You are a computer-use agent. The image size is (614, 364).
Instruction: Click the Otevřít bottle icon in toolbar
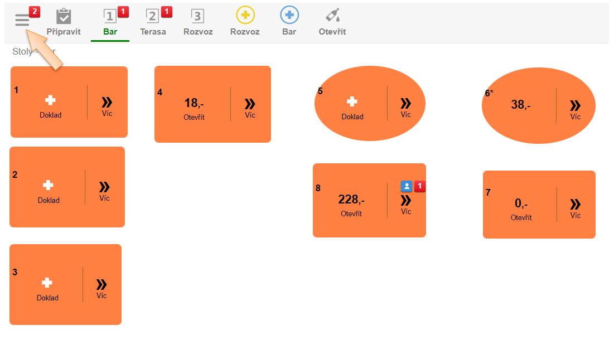pos(332,16)
